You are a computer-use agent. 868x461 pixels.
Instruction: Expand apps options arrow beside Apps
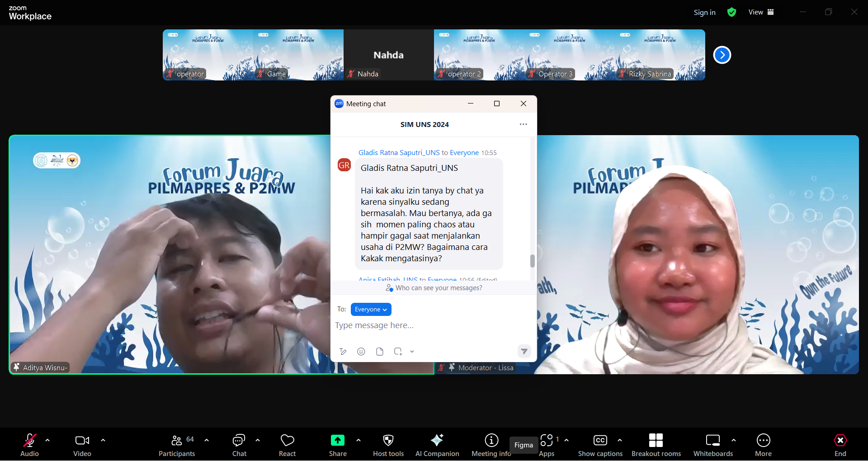566,440
